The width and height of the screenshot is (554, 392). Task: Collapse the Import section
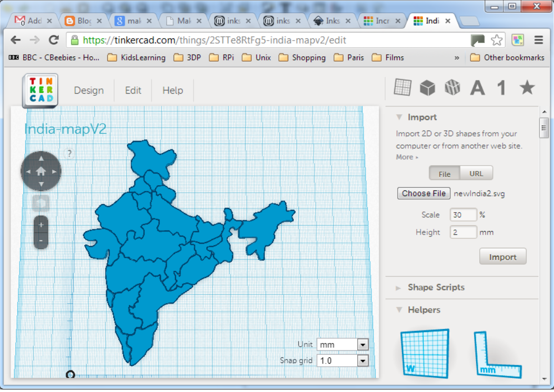(399, 117)
